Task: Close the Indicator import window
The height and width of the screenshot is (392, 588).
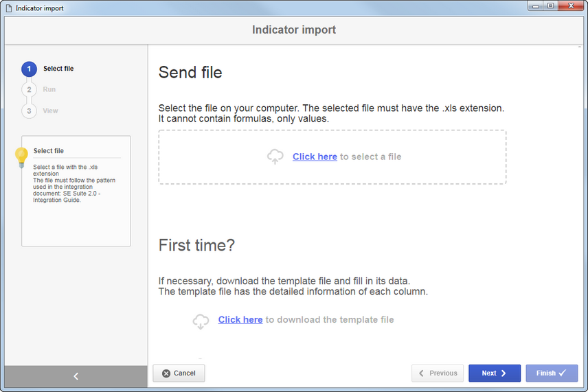Action: click(571, 5)
